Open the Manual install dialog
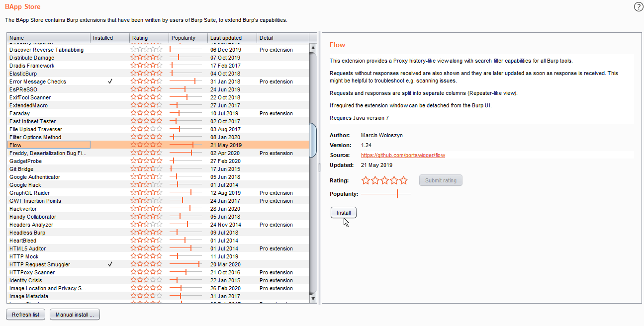The image size is (644, 326). [75, 315]
